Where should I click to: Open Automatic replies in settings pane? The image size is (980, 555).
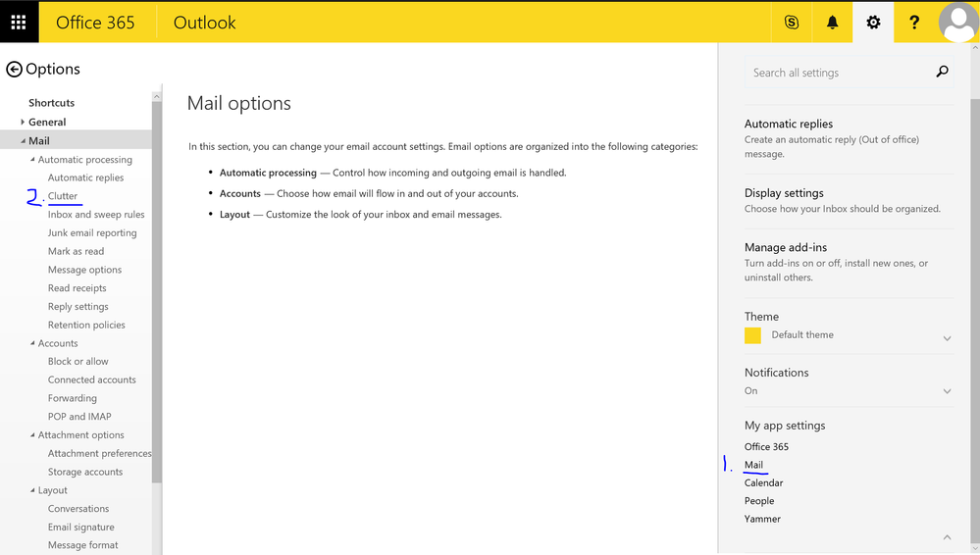pyautogui.click(x=788, y=124)
